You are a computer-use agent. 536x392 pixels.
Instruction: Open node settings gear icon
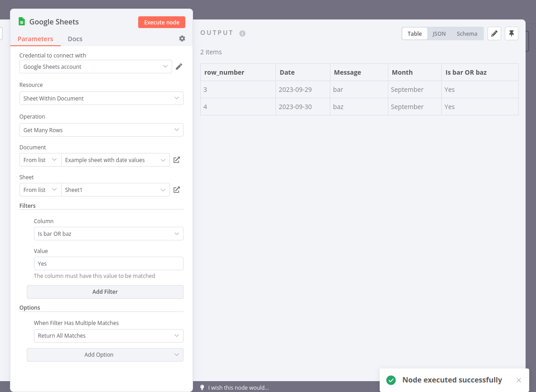click(x=182, y=38)
